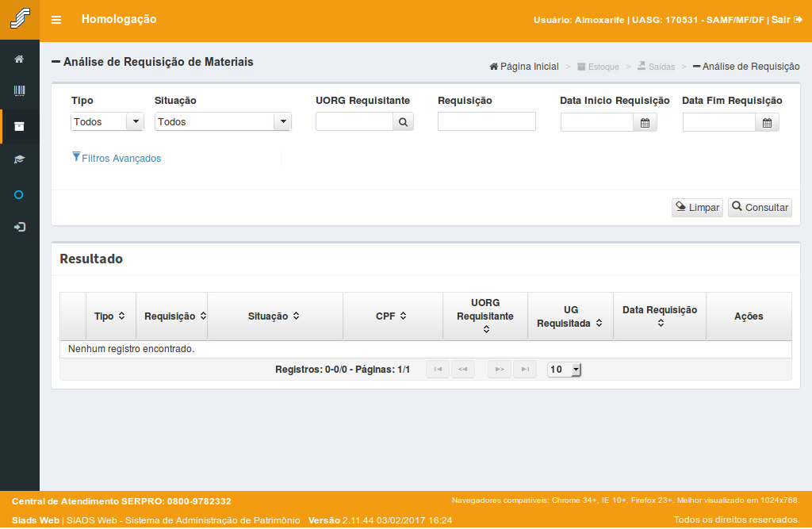Image resolution: width=812 pixels, height=529 pixels.
Task: Click the first page pagination icon
Action: point(438,370)
